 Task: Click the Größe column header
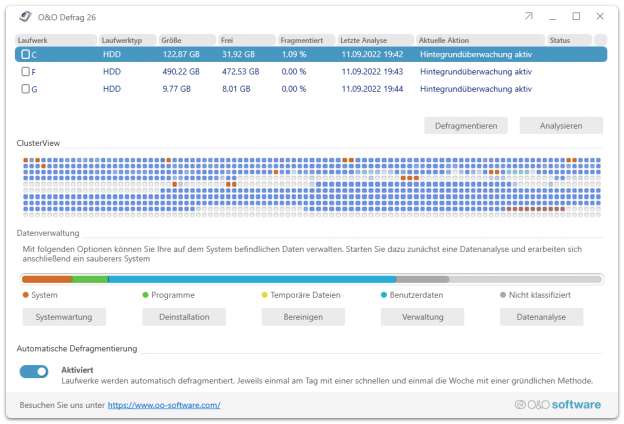(x=187, y=39)
